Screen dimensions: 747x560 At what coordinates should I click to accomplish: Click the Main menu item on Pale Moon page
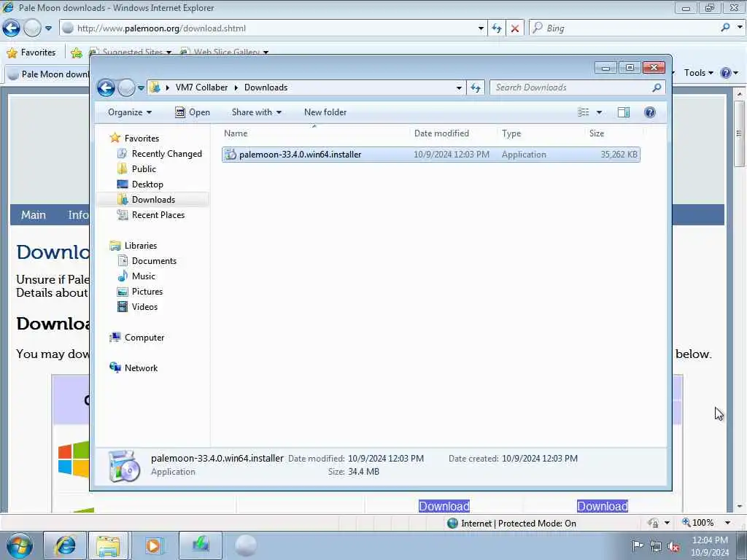(34, 215)
